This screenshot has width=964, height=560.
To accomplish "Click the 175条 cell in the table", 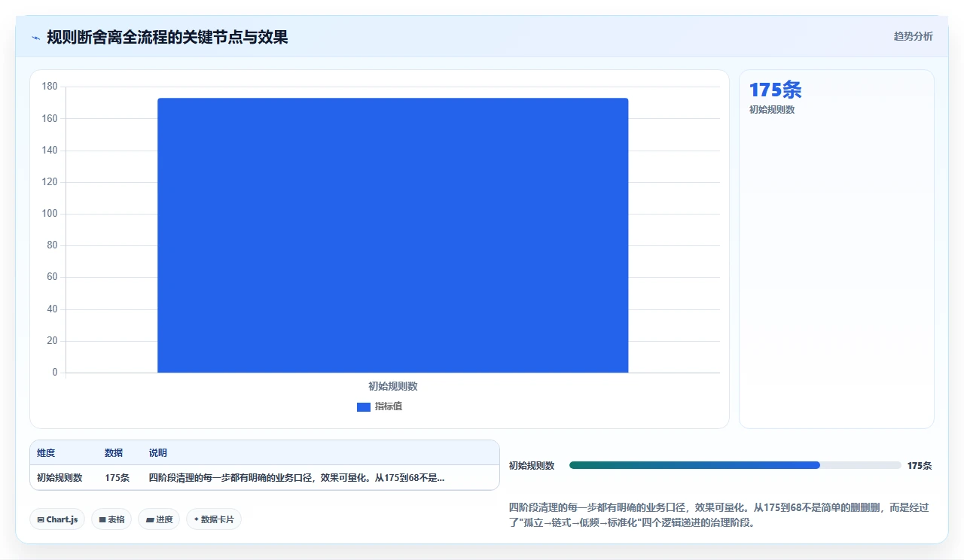I will point(117,478).
